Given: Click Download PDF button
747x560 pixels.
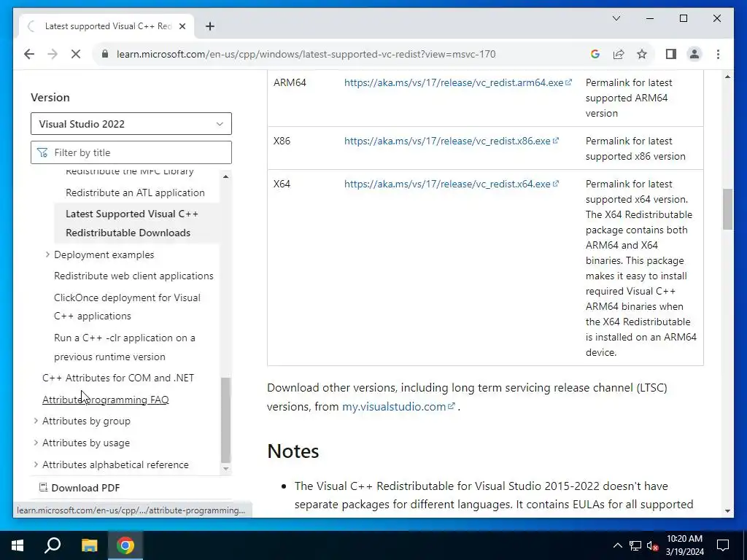Looking at the screenshot, I should point(79,488).
